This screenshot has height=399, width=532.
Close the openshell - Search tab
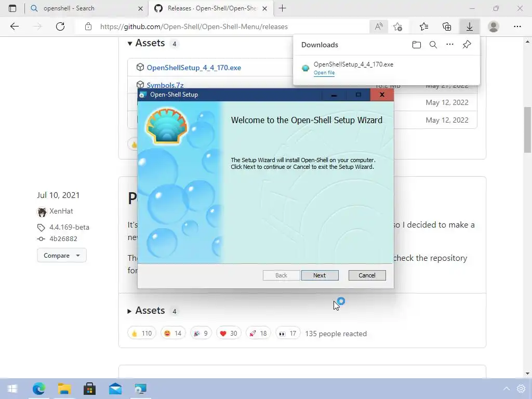[x=140, y=8]
